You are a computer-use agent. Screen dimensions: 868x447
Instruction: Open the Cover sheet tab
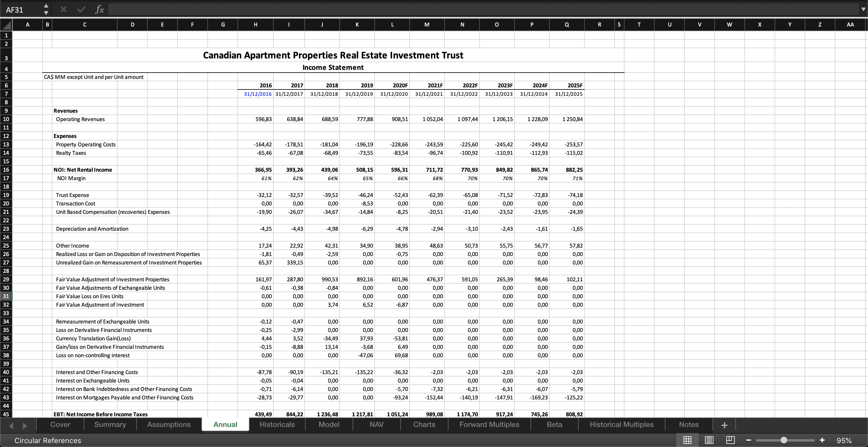pyautogui.click(x=60, y=424)
